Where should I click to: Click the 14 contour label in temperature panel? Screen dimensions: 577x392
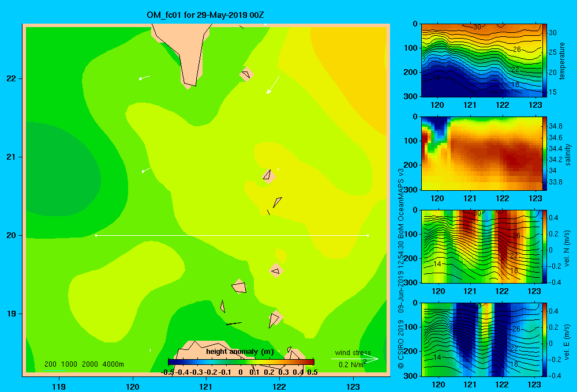tap(436, 78)
